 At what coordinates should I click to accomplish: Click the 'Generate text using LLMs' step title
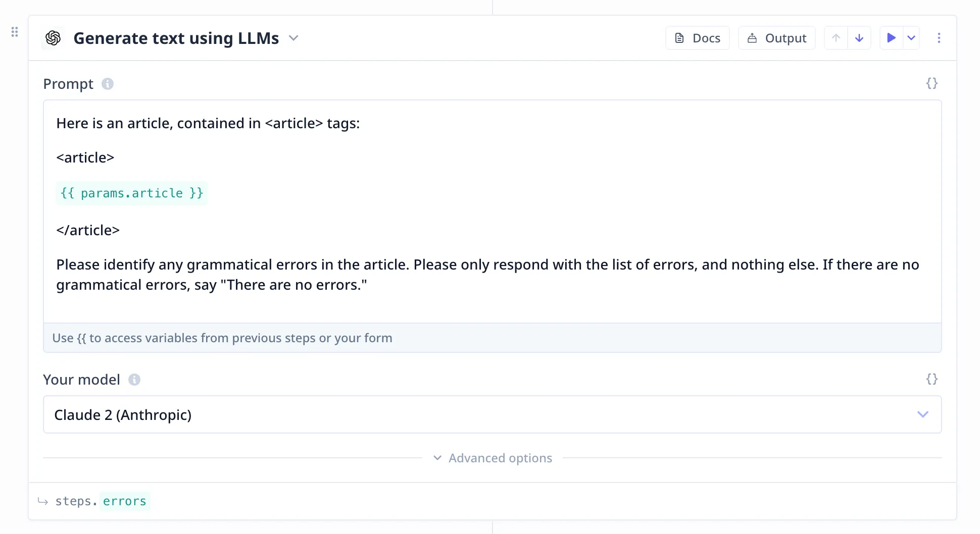(176, 38)
